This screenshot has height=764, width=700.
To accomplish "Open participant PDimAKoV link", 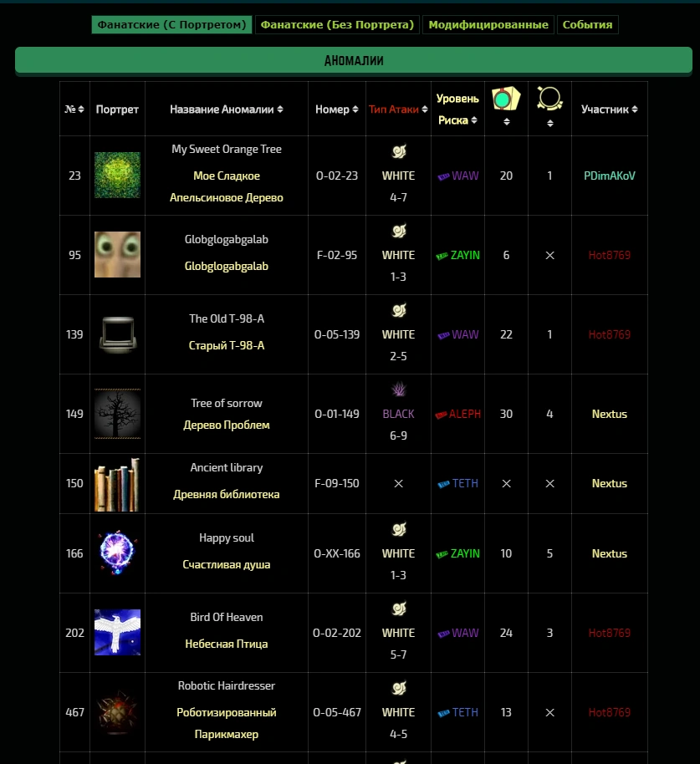I will [x=610, y=176].
